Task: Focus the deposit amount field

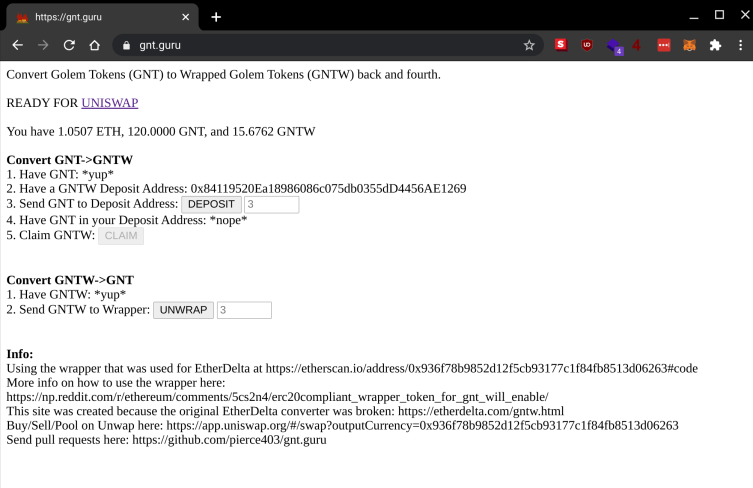Action: point(271,204)
